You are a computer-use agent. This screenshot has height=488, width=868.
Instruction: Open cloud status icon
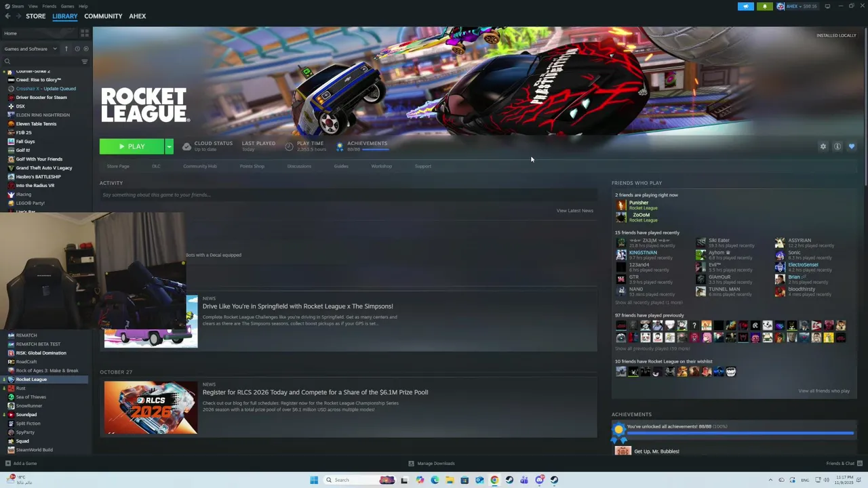coord(186,146)
